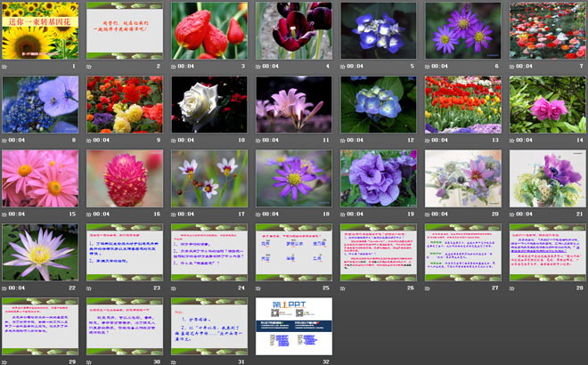588x365 pixels.
Task: Select slide 25 with the word table
Action: point(293,251)
